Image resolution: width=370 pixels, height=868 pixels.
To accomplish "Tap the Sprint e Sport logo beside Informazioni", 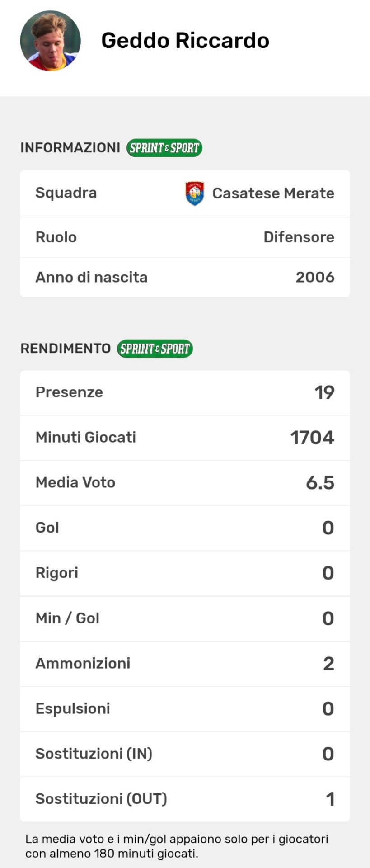I will point(164,148).
